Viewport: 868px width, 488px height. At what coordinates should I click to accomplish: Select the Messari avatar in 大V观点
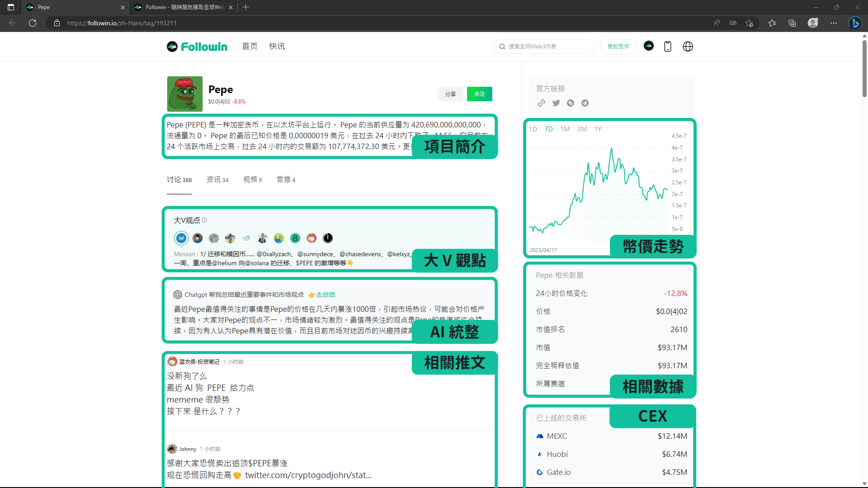pos(181,238)
